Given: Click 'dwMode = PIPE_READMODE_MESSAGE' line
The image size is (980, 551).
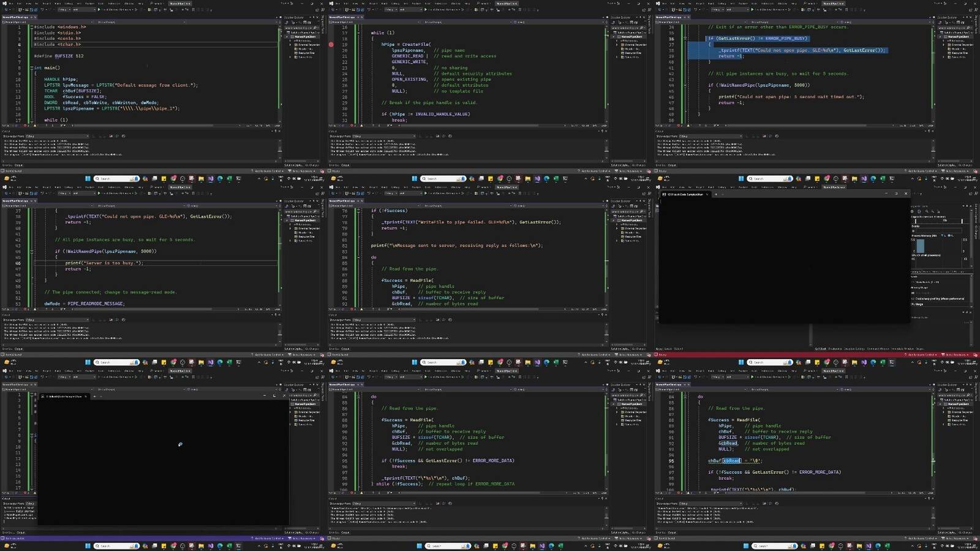Looking at the screenshot, I should (84, 303).
